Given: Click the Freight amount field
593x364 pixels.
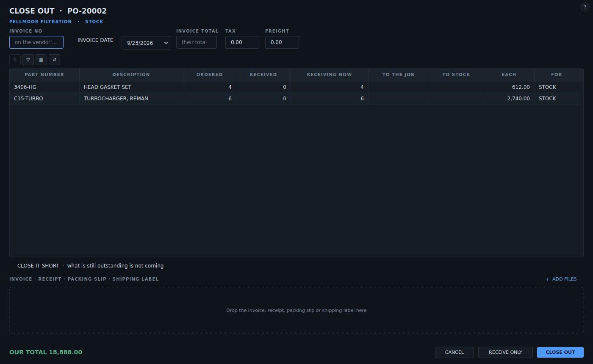Looking at the screenshot, I should click(282, 42).
